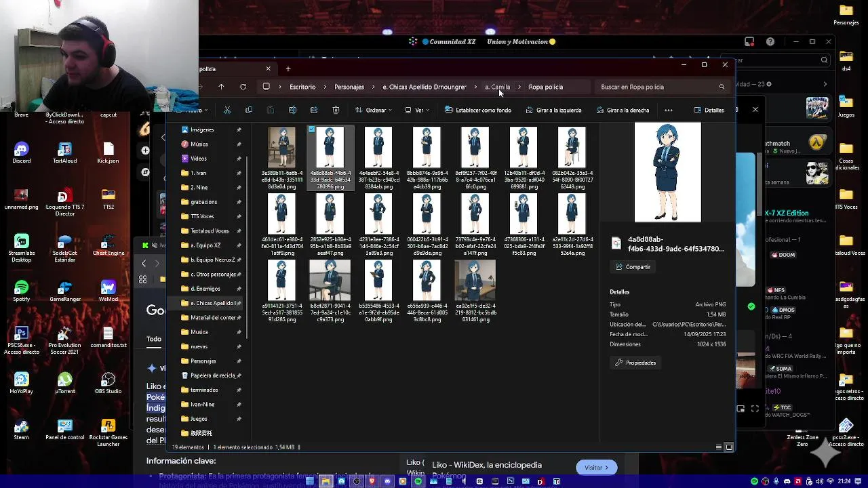The width and height of the screenshot is (868, 488).
Task: Open Cheat Engine desktop shortcut
Action: [108, 245]
